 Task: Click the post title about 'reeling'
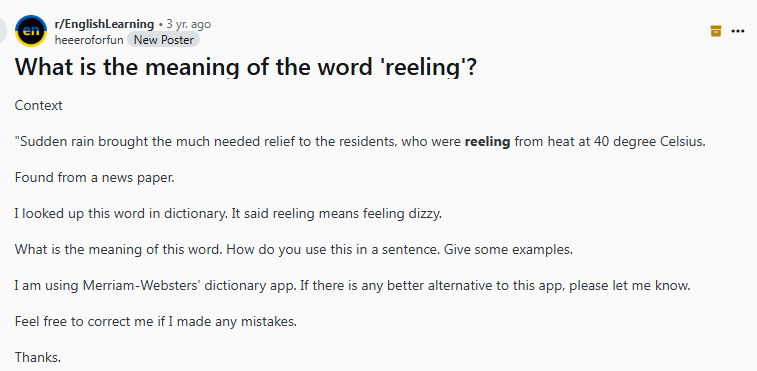[246, 67]
